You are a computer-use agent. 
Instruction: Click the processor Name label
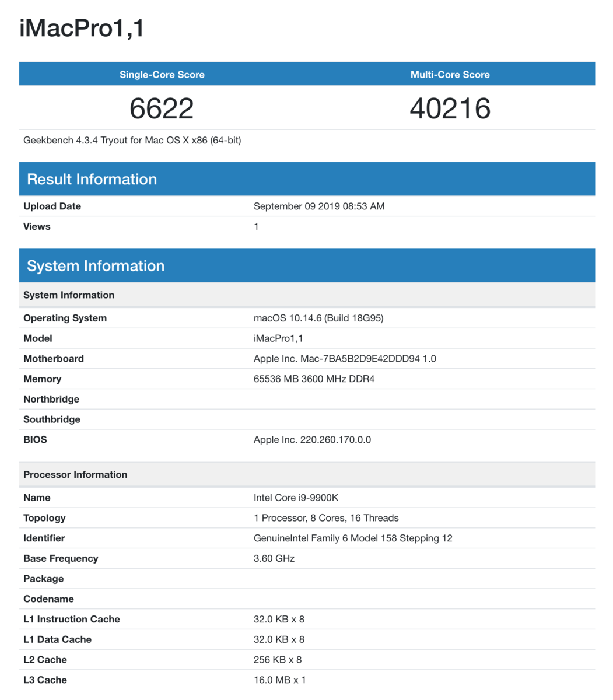[x=37, y=498]
